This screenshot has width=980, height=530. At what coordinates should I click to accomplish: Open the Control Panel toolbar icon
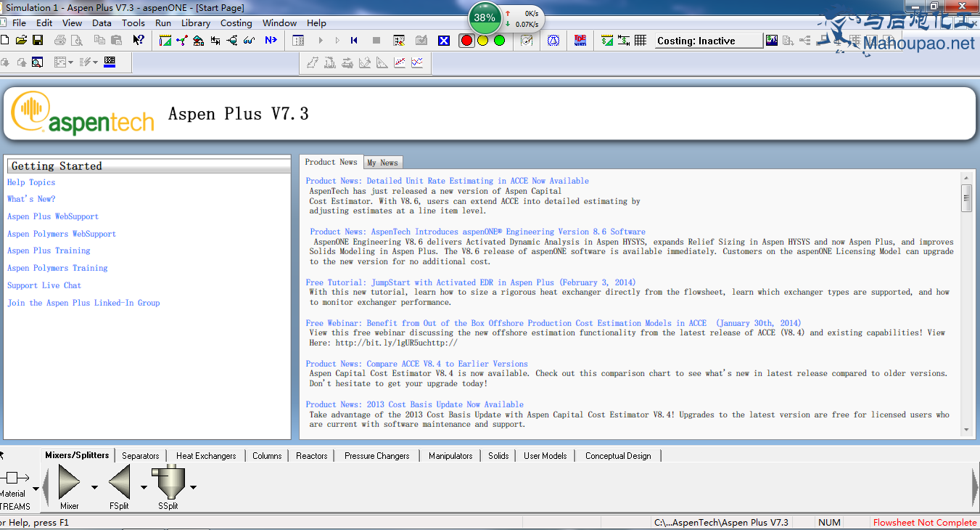tap(298, 41)
